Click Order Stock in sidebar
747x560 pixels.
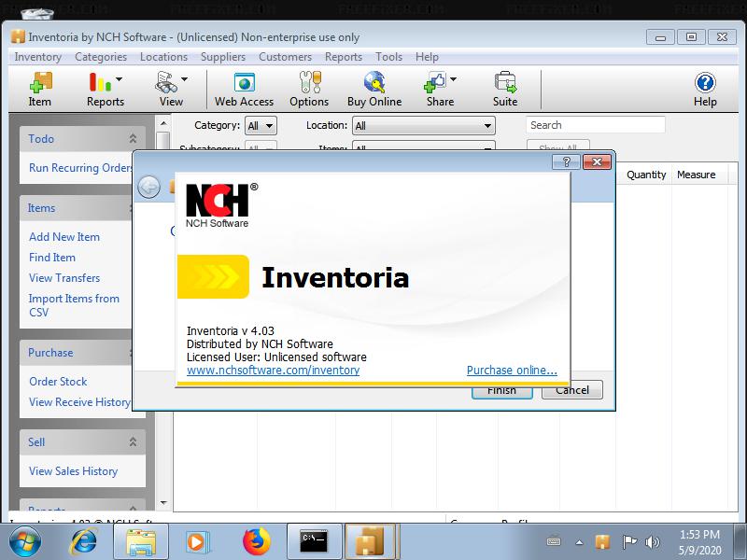58,382
